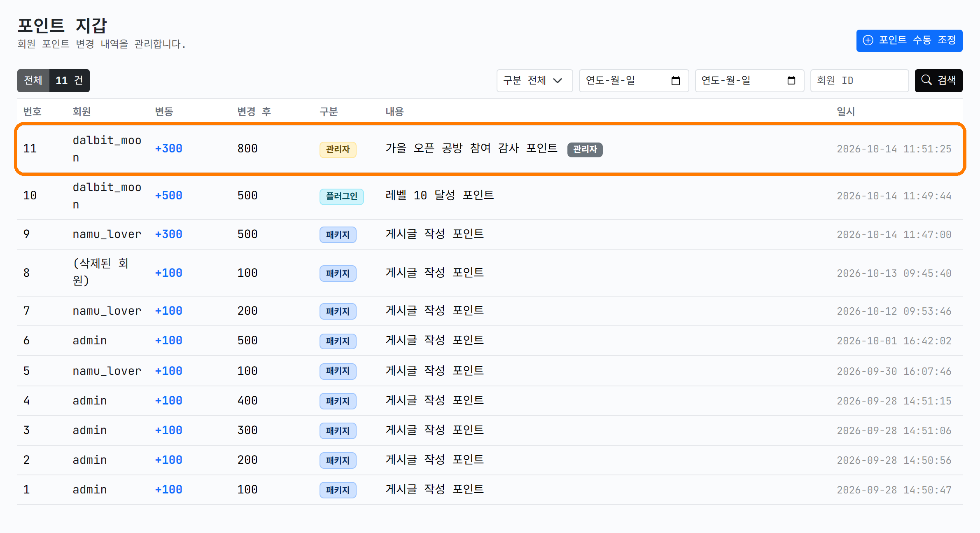Open the calendar picker icon of second date field
Viewport: 980px width, 533px height.
791,80
